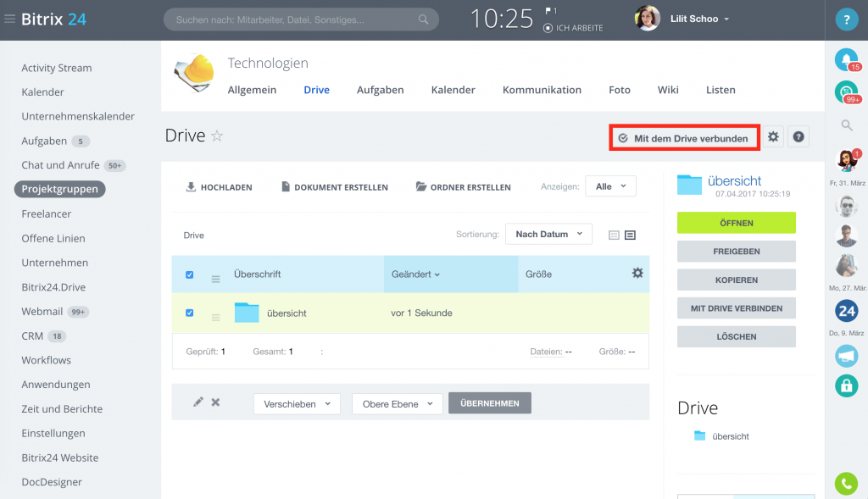Click the right sidebar search magnifier
The image size is (868, 499).
tap(847, 125)
